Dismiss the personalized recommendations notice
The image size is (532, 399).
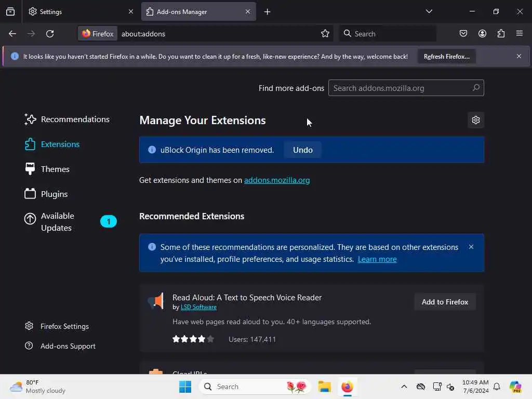pyautogui.click(x=471, y=247)
